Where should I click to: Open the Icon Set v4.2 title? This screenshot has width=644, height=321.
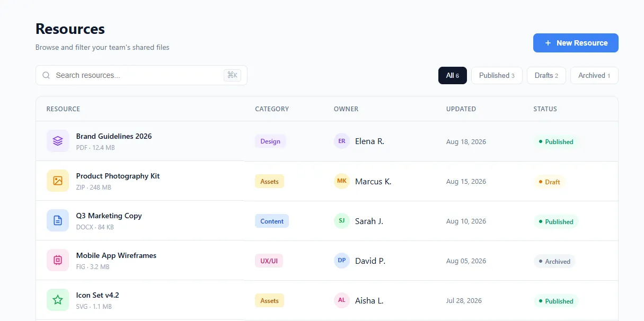coord(98,295)
